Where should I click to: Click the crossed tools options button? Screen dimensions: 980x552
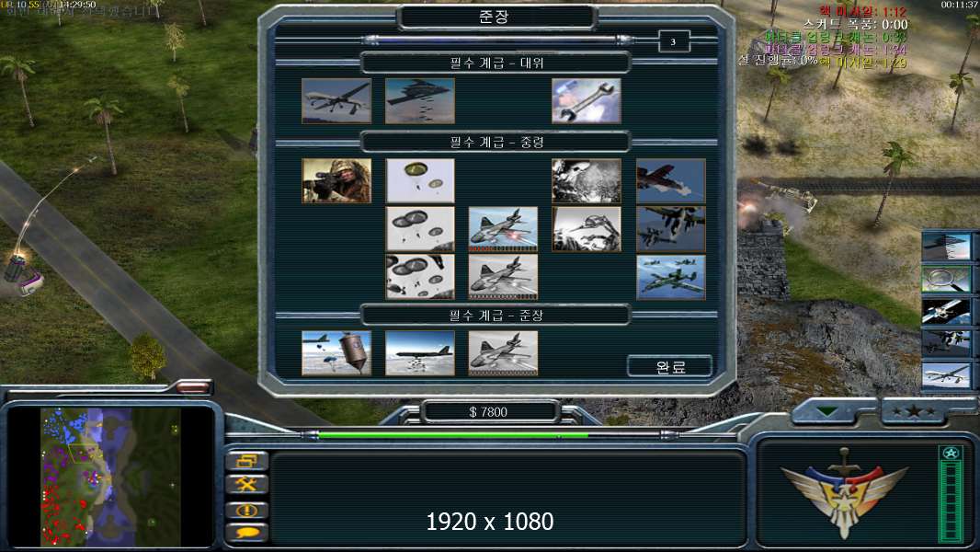coord(247,485)
